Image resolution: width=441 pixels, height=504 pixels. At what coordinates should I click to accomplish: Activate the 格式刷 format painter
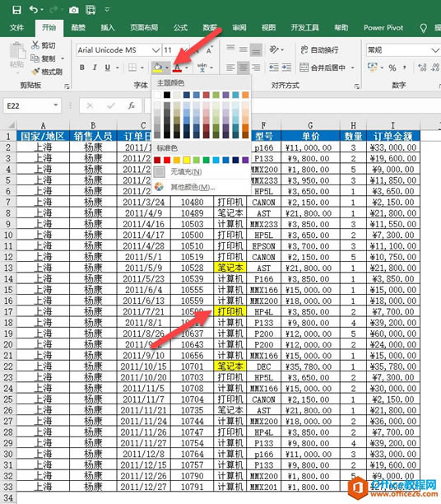[48, 72]
